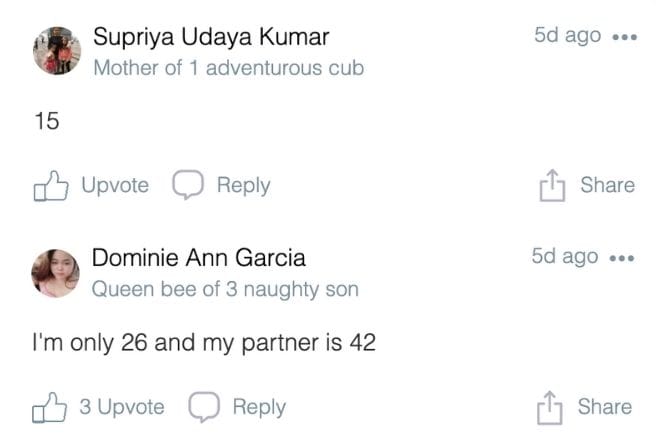Open Supriya Udaya Kumar's profile picture
The width and height of the screenshot is (670, 445).
(x=57, y=50)
